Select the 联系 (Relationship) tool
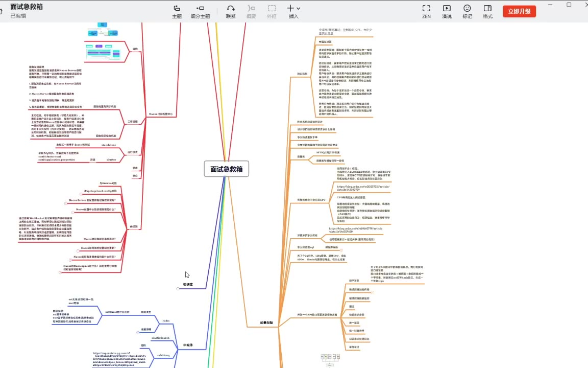588x368 pixels. (x=231, y=11)
